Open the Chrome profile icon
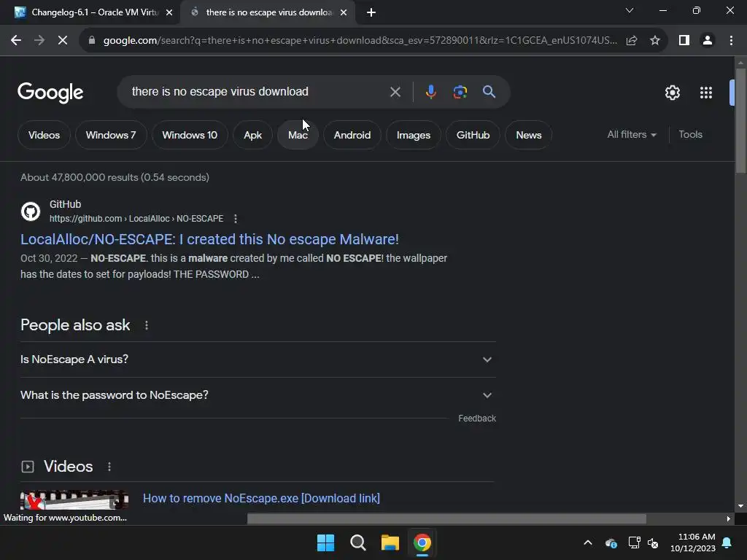 pyautogui.click(x=708, y=41)
